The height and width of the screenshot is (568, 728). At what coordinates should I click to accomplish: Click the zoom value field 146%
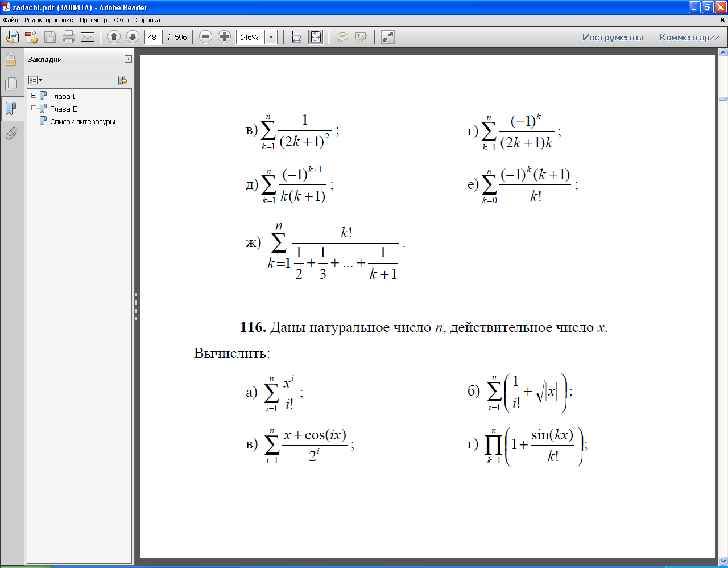click(250, 37)
